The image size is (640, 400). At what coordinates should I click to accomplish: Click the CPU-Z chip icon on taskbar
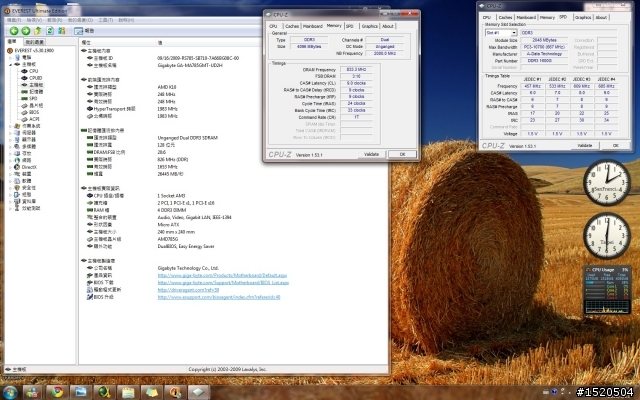198,392
